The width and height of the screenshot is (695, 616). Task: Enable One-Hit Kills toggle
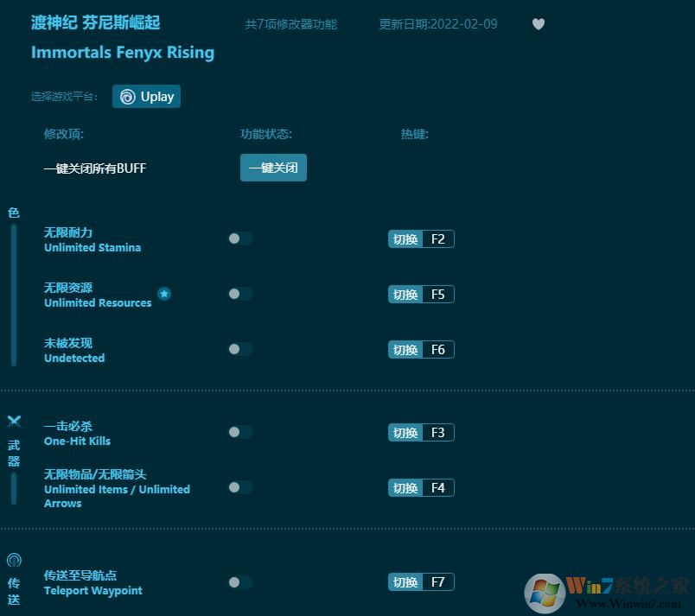point(240,432)
